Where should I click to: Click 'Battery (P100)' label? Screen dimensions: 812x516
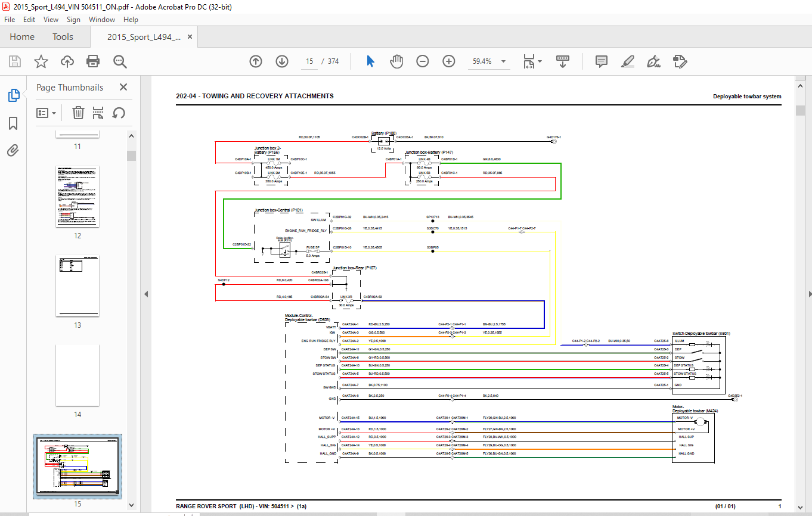click(384, 133)
